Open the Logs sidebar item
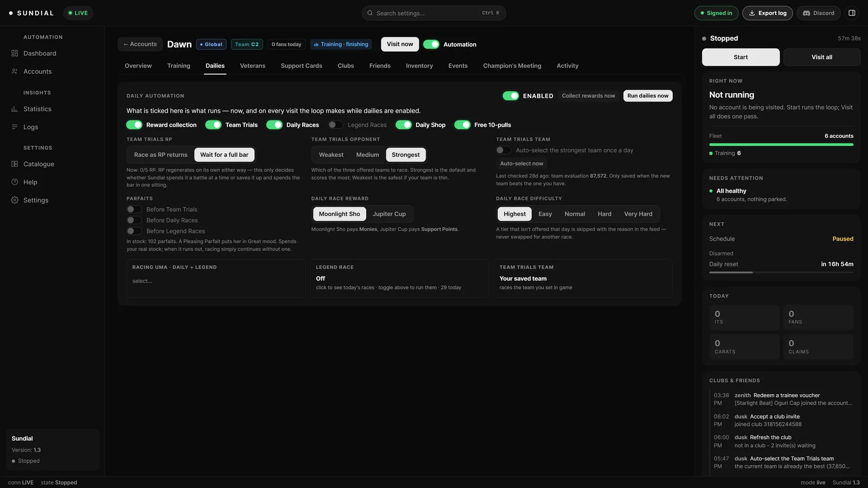The height and width of the screenshot is (488, 868). 30,127
